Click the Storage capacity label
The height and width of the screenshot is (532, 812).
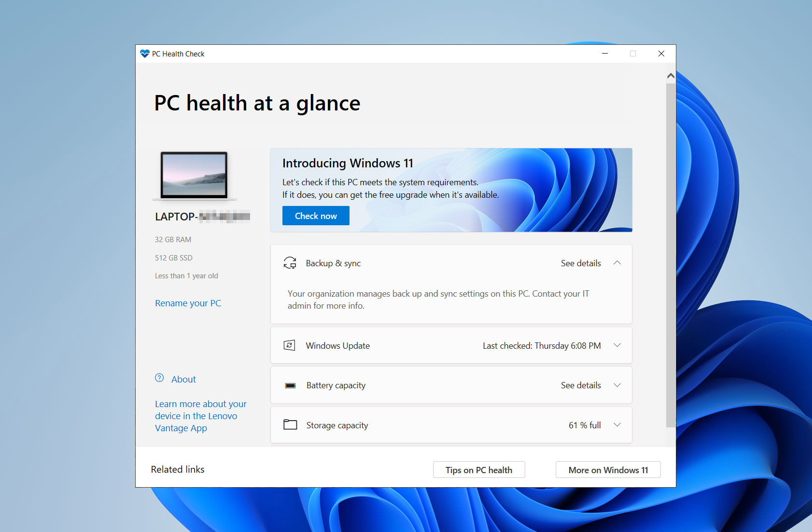point(337,425)
